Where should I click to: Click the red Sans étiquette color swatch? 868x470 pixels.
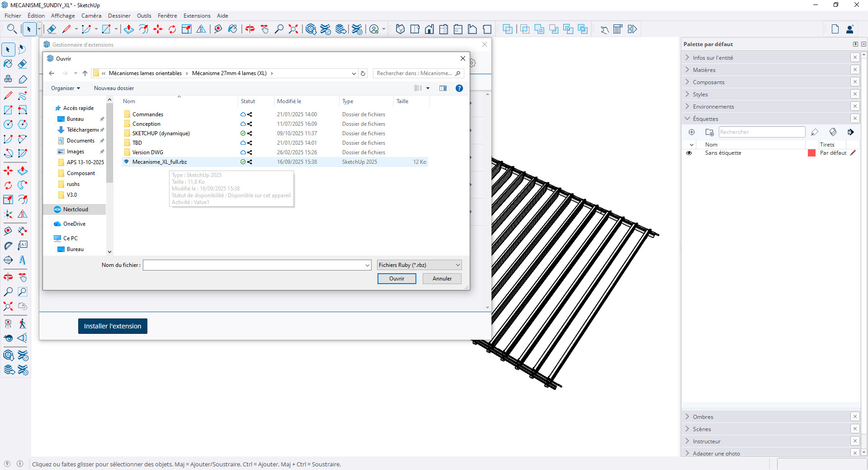pyautogui.click(x=811, y=153)
